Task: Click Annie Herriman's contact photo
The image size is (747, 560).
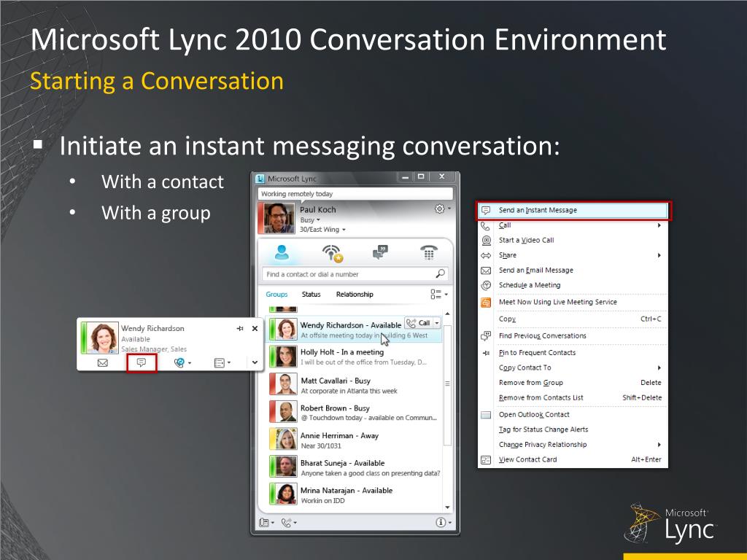Action: (286, 440)
